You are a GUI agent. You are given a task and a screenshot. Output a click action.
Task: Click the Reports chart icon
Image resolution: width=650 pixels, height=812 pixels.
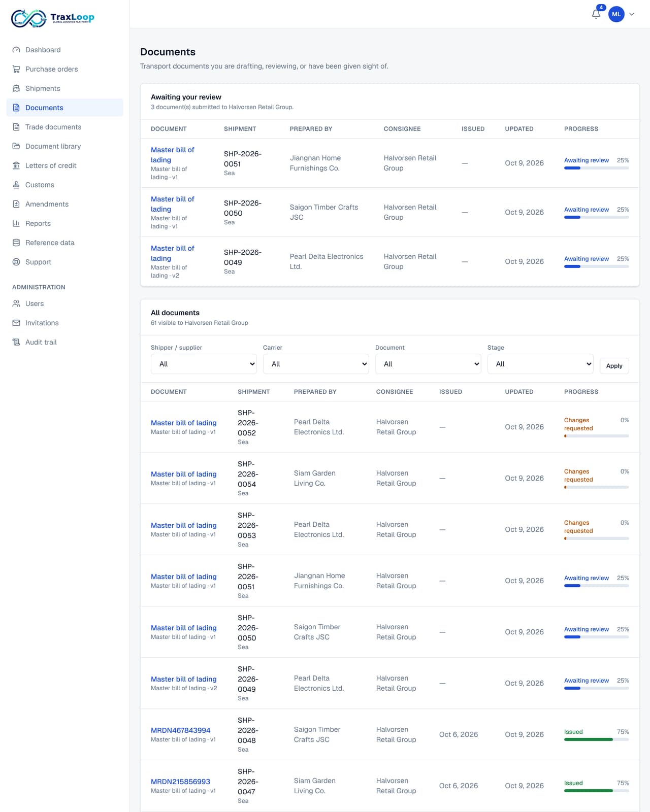tap(16, 223)
